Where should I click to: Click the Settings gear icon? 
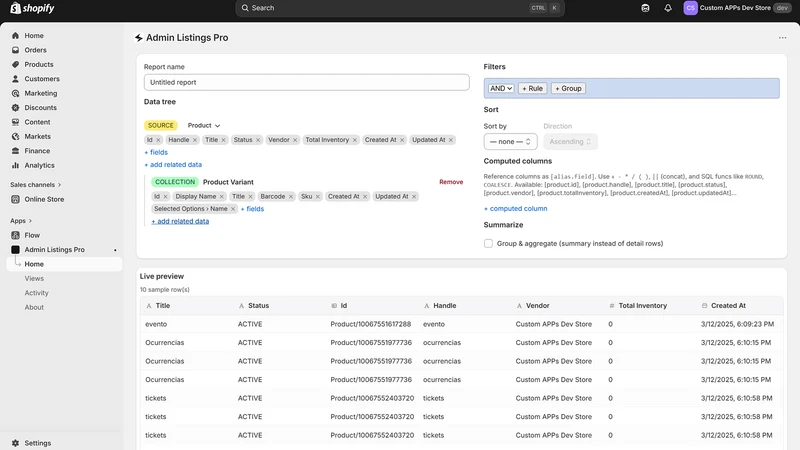click(15, 443)
